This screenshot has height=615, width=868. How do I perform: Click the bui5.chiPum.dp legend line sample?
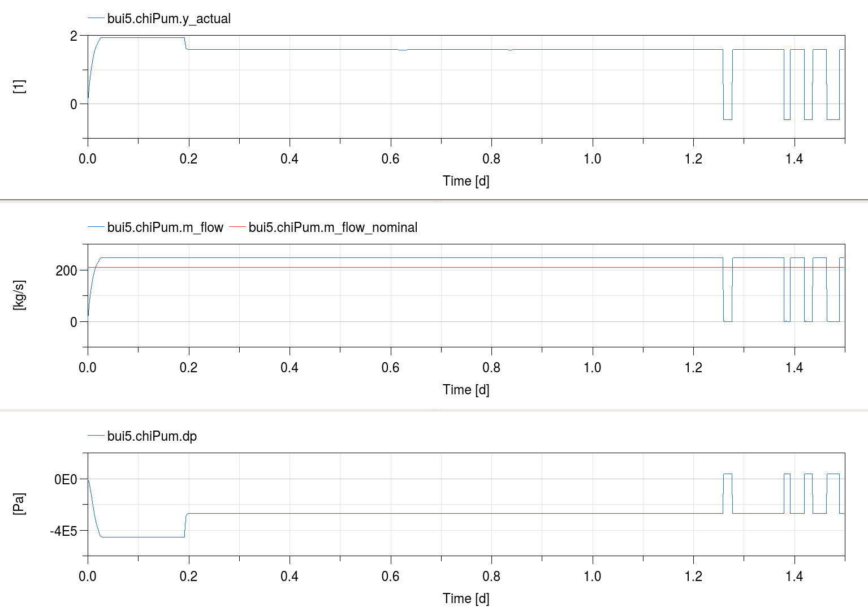(x=96, y=436)
